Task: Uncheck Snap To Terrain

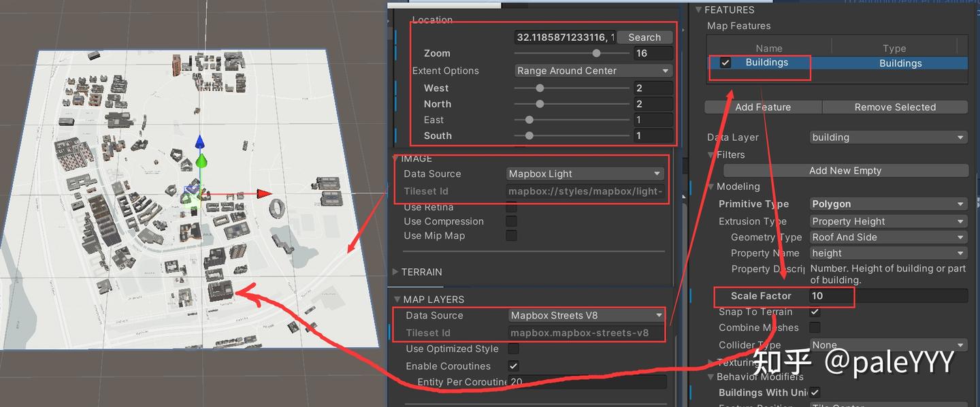Action: [x=814, y=312]
